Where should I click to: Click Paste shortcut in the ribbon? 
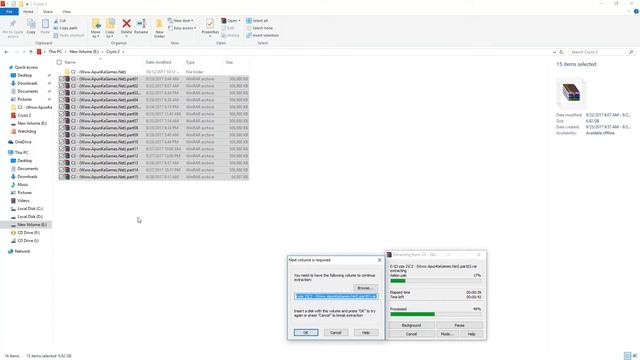(69, 35)
